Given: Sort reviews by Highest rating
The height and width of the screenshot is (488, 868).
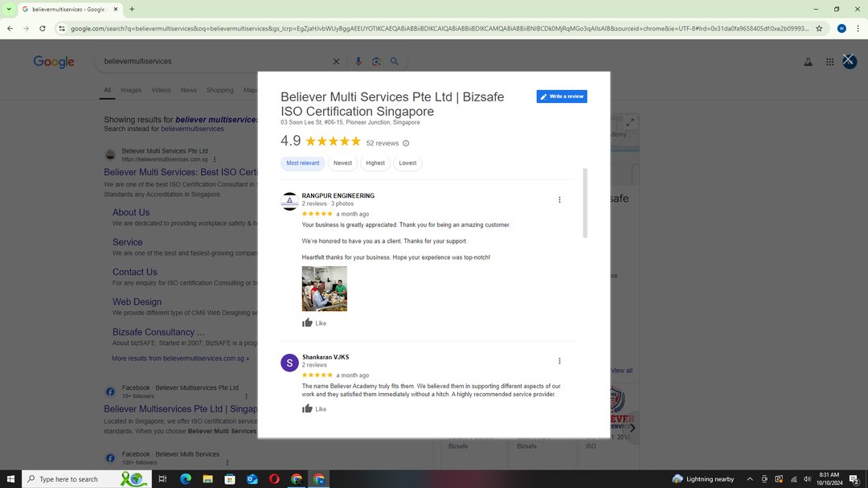Looking at the screenshot, I should (375, 163).
